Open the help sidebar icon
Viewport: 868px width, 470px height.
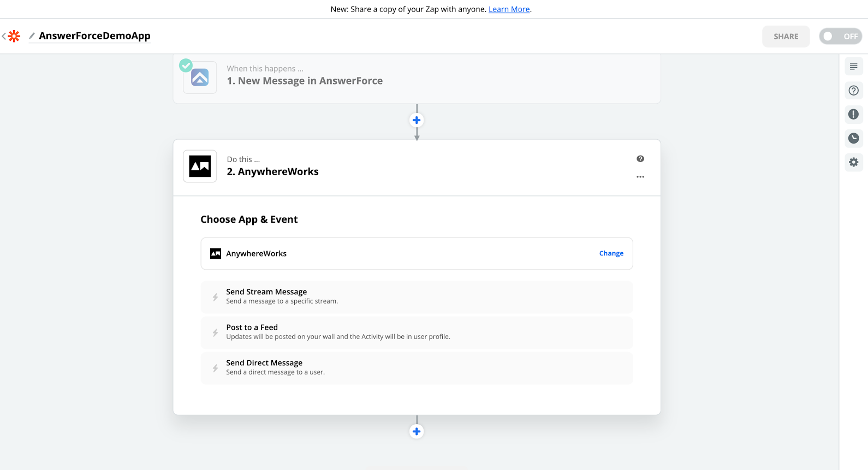[x=853, y=91]
